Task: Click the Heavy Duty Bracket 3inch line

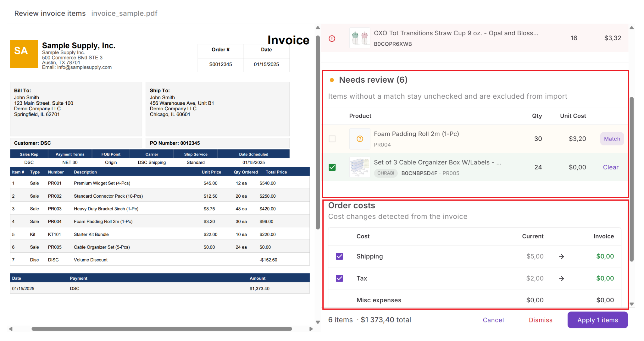Action: point(160,209)
